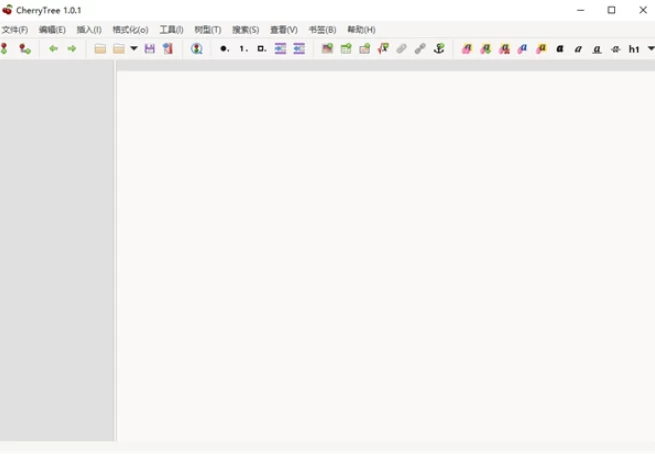Toggle italic text formatting
The width and height of the screenshot is (655, 455).
[578, 49]
